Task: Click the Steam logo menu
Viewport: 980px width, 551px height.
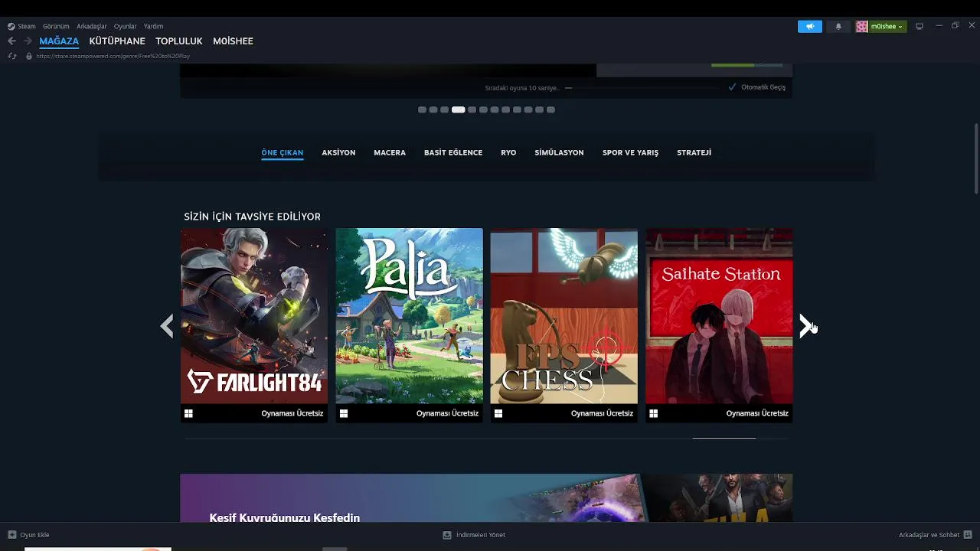Action: tap(21, 26)
